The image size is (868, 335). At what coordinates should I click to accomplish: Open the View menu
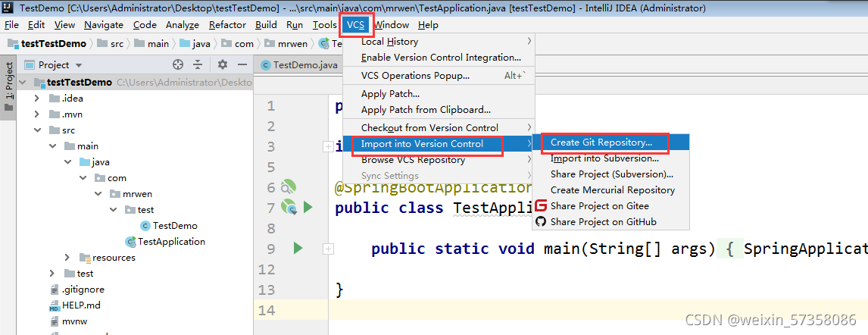click(x=65, y=25)
